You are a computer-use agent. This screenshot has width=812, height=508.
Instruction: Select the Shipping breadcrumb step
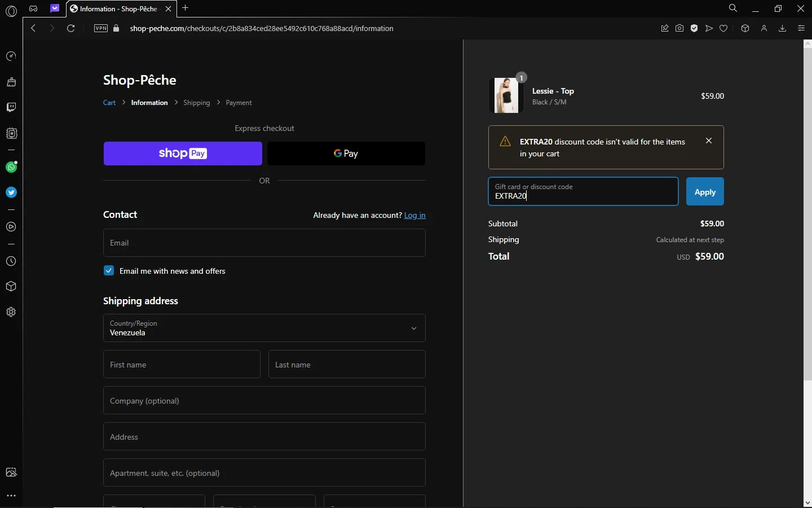pyautogui.click(x=197, y=103)
